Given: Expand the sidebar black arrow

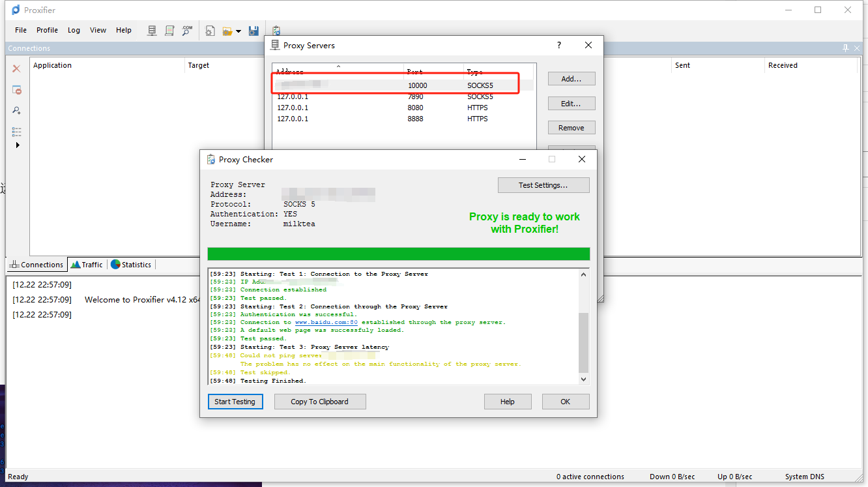Looking at the screenshot, I should click(x=18, y=145).
